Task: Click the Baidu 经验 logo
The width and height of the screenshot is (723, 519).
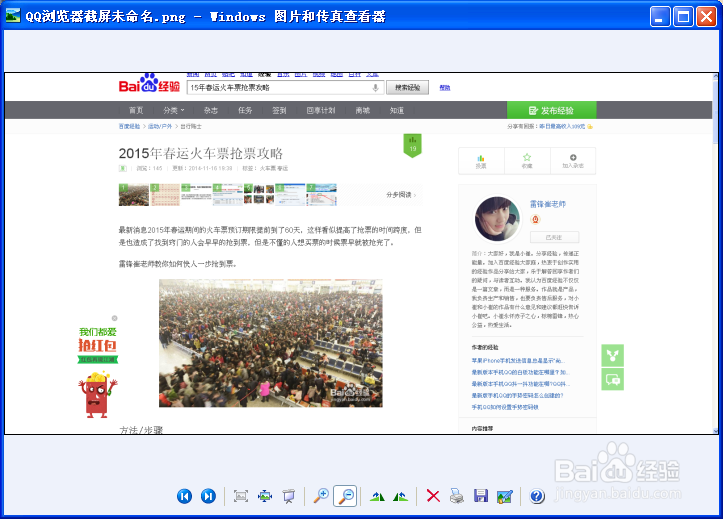Action: click(x=149, y=83)
